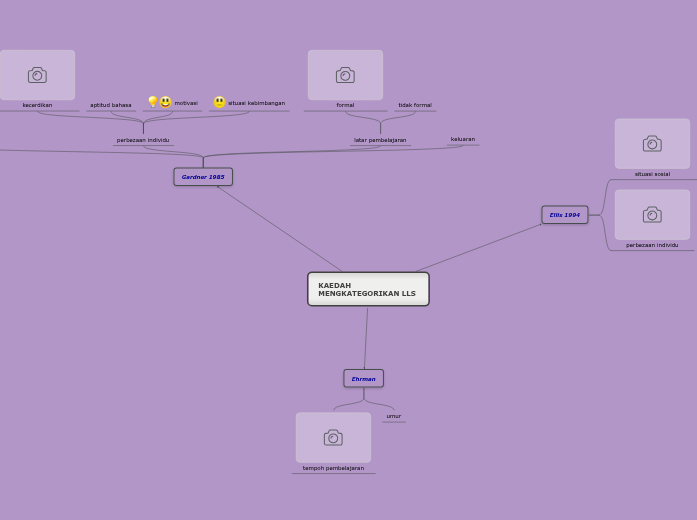Select the tidak formal node
Screen dimensions: 697x520
[415, 105]
